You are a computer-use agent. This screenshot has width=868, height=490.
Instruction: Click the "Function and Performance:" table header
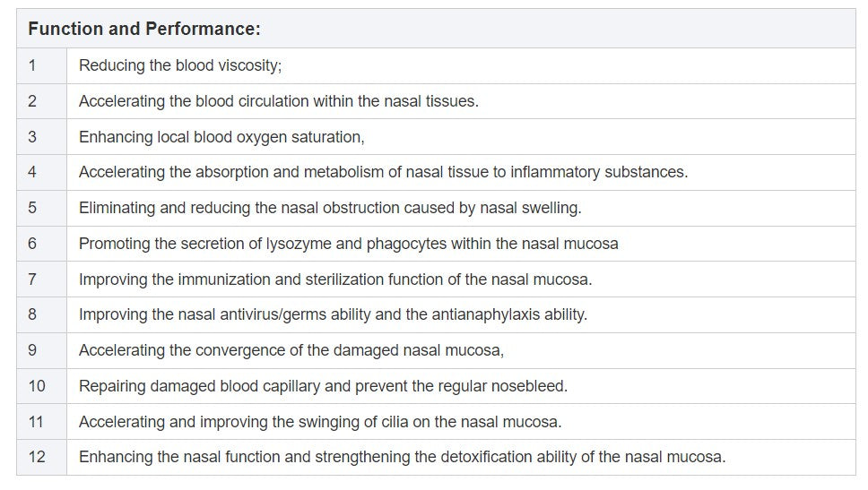click(x=144, y=29)
